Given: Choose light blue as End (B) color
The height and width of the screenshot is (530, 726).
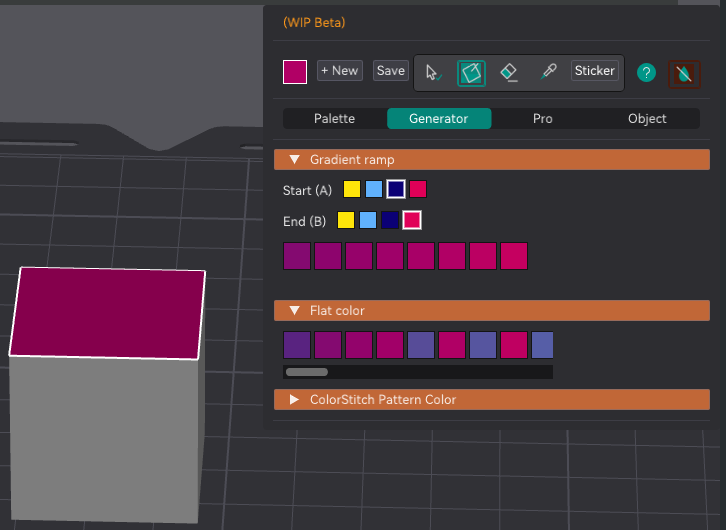Looking at the screenshot, I should pyautogui.click(x=368, y=220).
